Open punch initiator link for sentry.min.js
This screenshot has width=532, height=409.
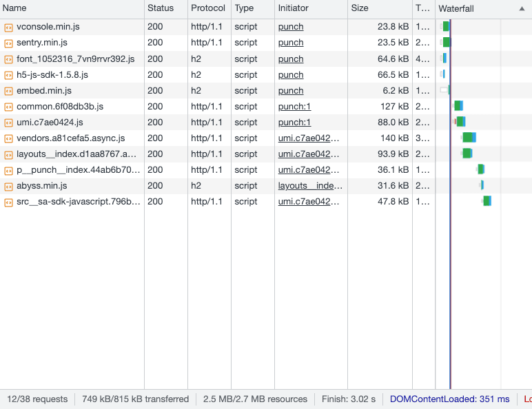click(x=291, y=43)
